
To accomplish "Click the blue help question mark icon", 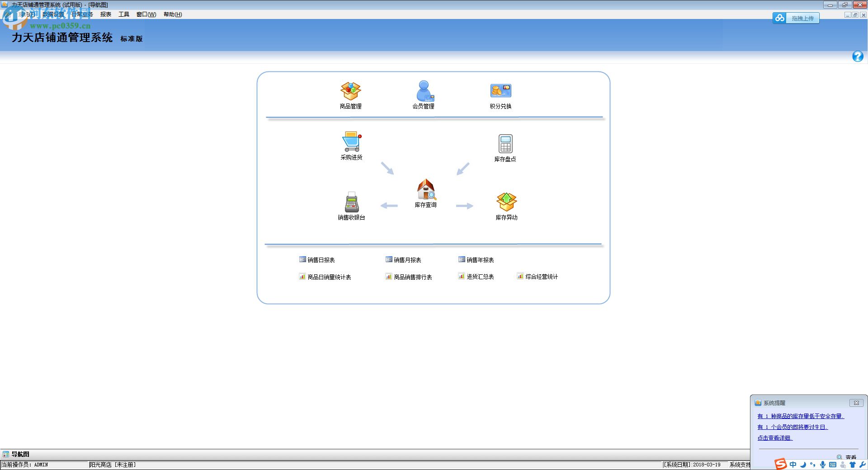I will point(858,56).
